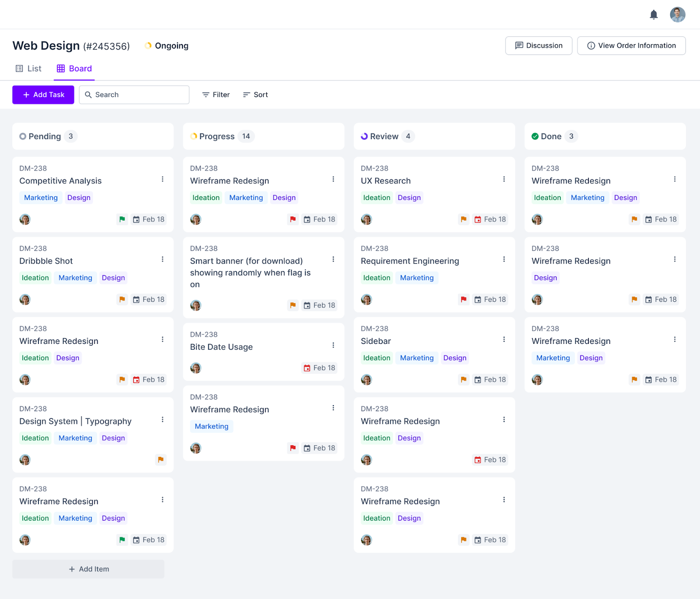Open the three-dot menu on Sidebar card
This screenshot has width=700, height=599.
pyautogui.click(x=504, y=339)
